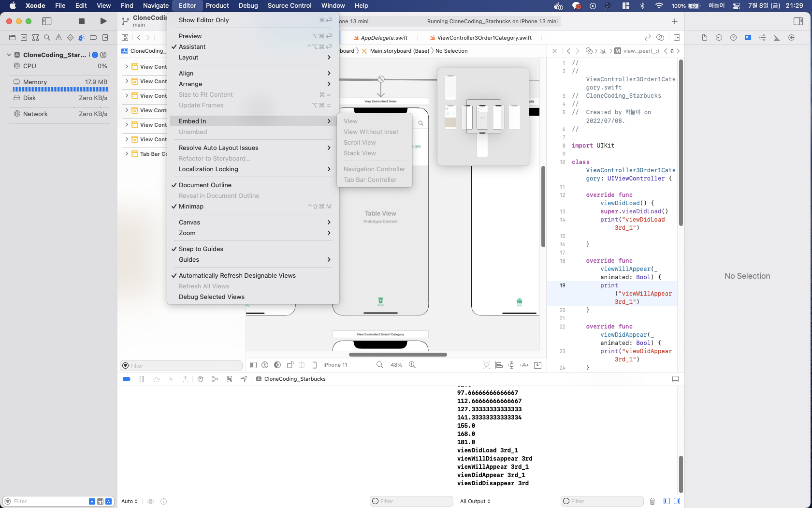Click the canvas horizontal scrollbar
Image resolution: width=812 pixels, height=508 pixels.
click(x=398, y=355)
